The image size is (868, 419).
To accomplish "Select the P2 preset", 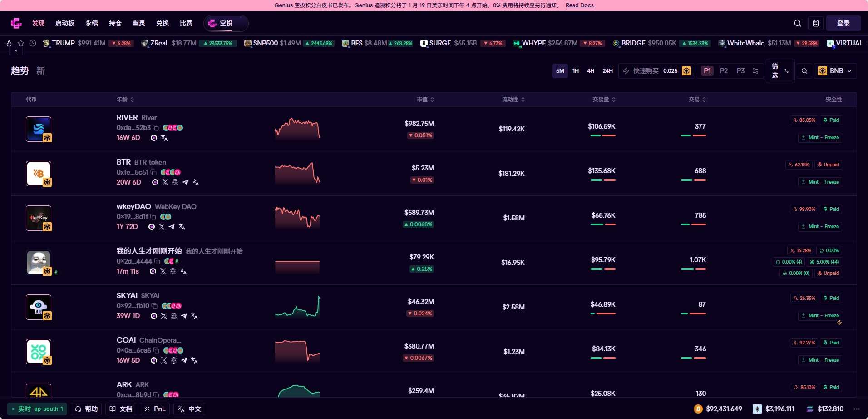I will click(724, 71).
